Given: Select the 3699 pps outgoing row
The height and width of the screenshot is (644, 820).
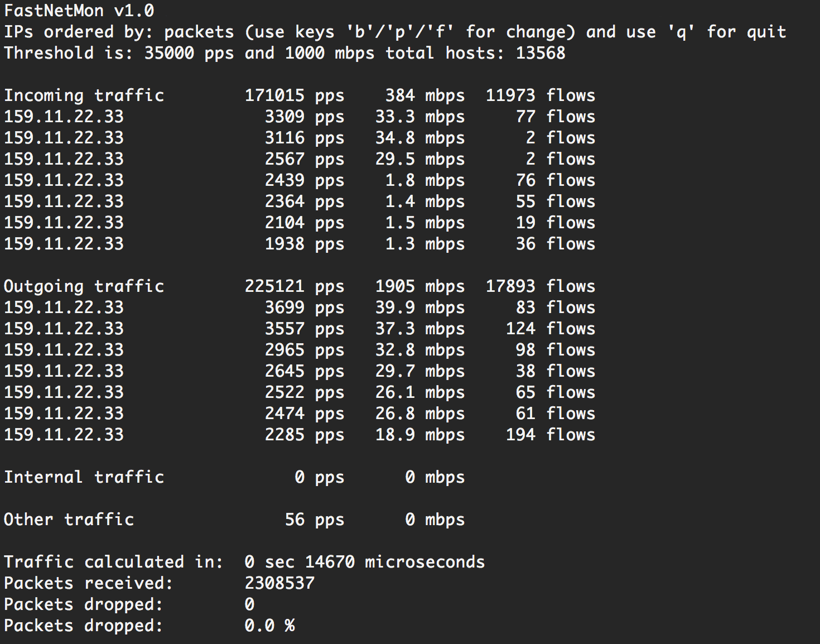Looking at the screenshot, I should [300, 307].
